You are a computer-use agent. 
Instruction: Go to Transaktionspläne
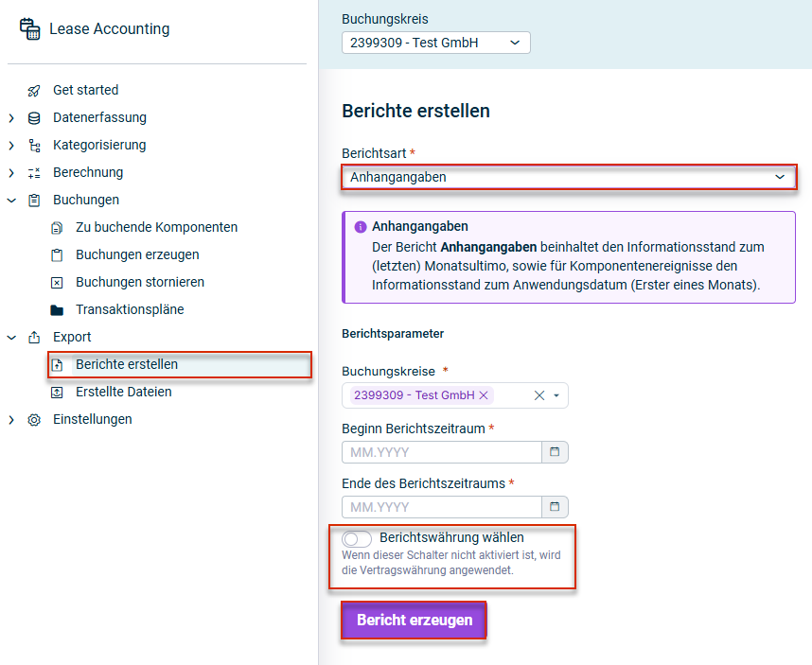[130, 309]
